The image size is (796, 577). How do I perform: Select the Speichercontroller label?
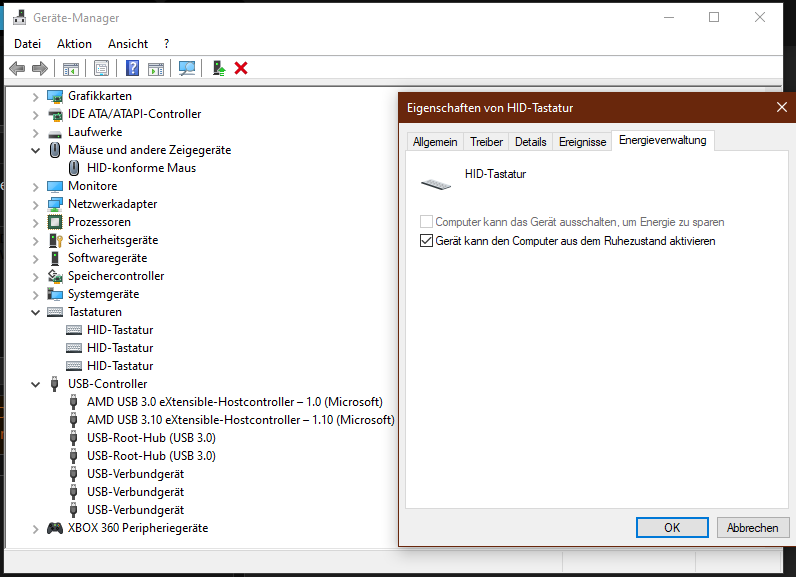click(116, 276)
